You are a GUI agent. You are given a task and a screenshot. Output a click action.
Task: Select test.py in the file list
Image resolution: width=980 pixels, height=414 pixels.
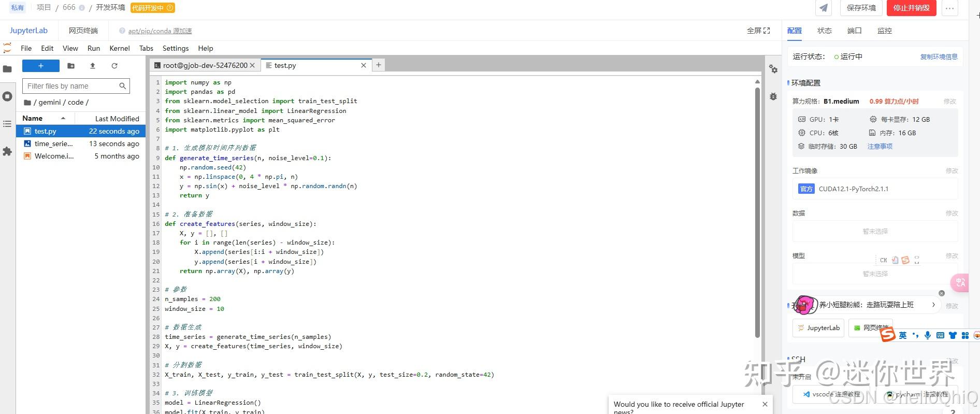click(x=81, y=132)
